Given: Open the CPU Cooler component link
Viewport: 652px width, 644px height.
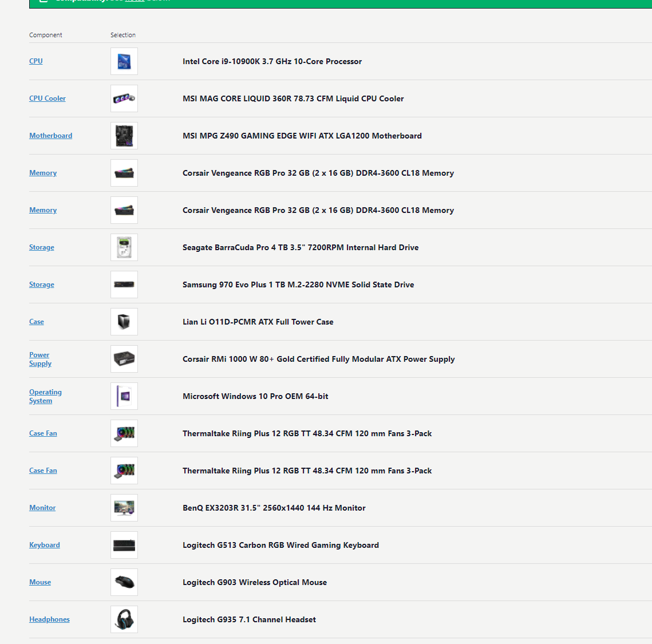Looking at the screenshot, I should (x=48, y=98).
